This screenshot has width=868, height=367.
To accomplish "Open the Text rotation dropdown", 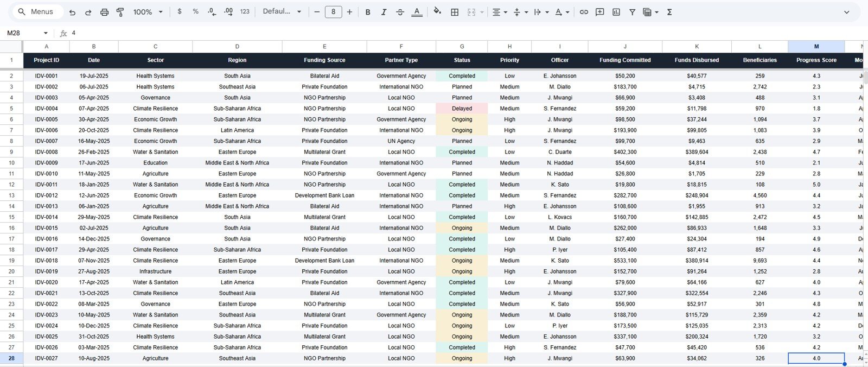I will point(561,12).
